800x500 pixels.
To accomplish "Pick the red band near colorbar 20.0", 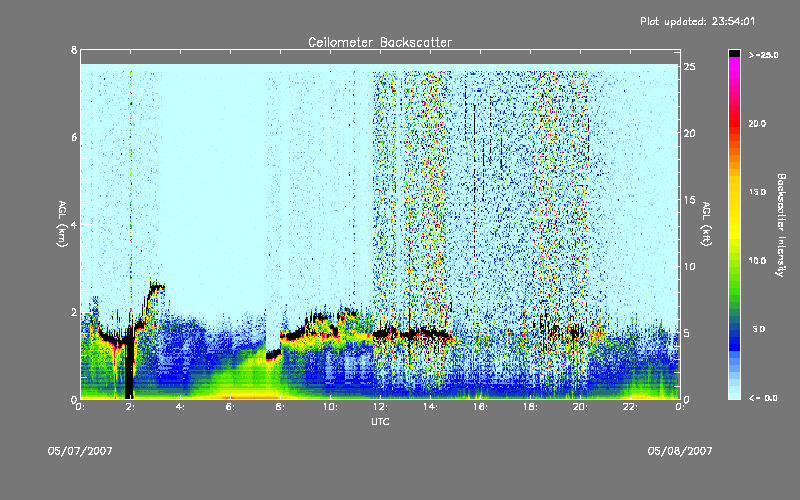I will pyautogui.click(x=734, y=125).
